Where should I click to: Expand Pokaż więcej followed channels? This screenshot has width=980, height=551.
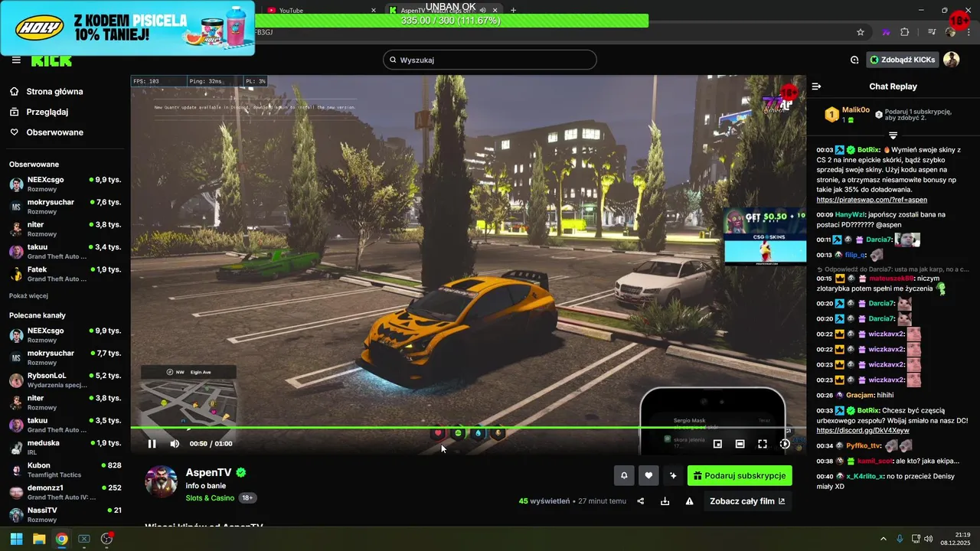pyautogui.click(x=28, y=295)
